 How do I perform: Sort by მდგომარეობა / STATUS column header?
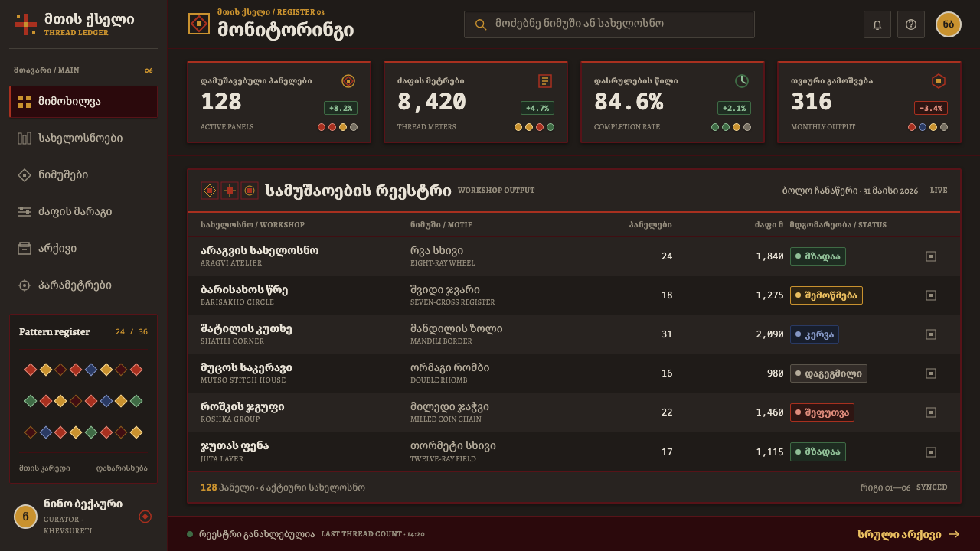pyautogui.click(x=838, y=225)
